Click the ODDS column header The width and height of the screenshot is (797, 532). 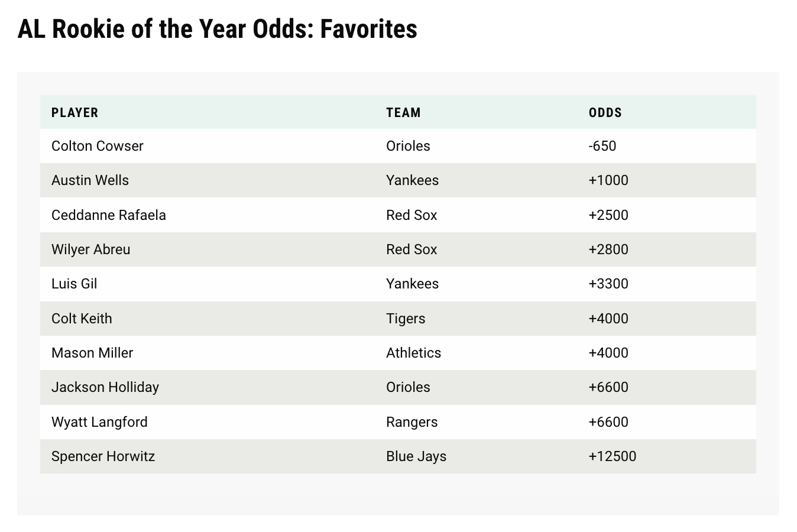(x=605, y=112)
